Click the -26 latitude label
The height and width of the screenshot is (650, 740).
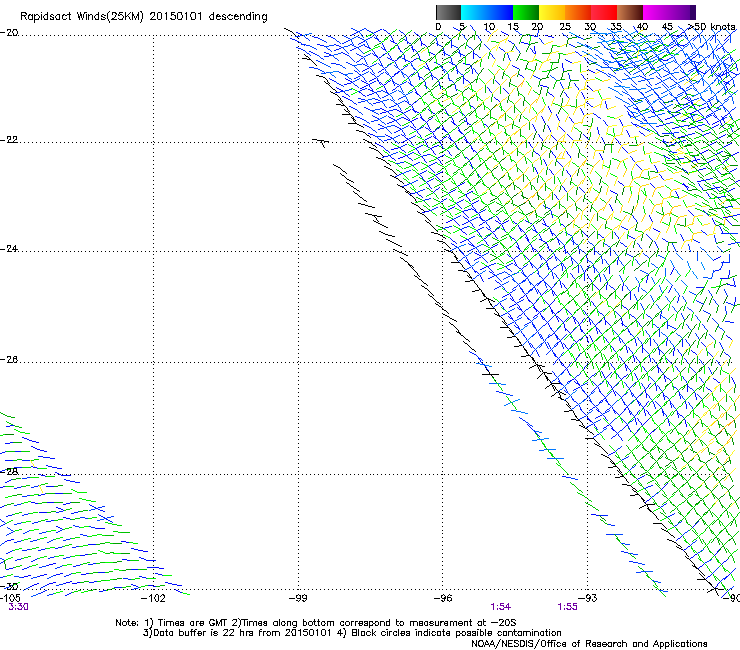click(x=9, y=360)
